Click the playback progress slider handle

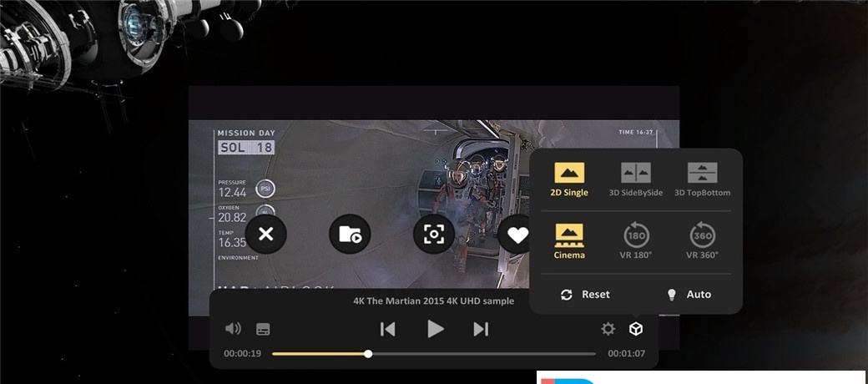pos(368,354)
